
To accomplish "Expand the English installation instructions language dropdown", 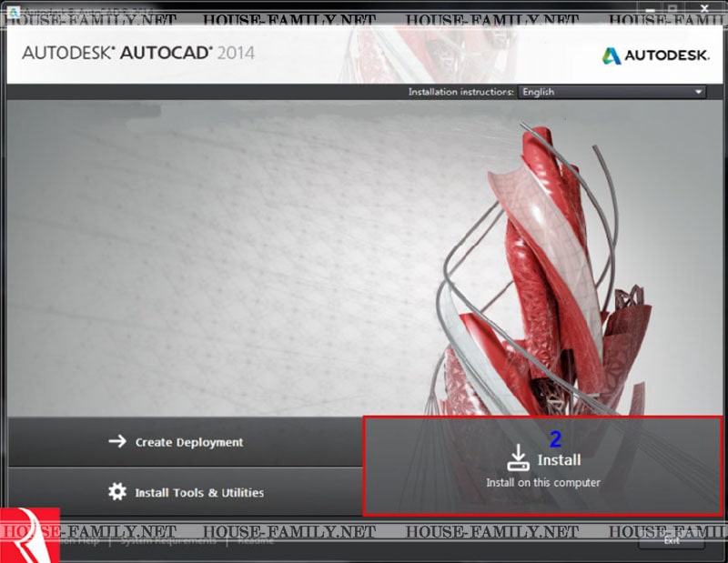I will pos(612,92).
